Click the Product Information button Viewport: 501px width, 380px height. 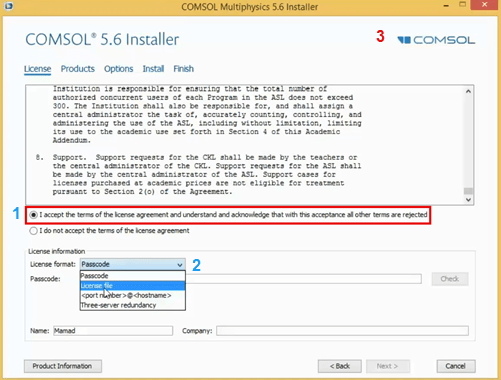[63, 366]
